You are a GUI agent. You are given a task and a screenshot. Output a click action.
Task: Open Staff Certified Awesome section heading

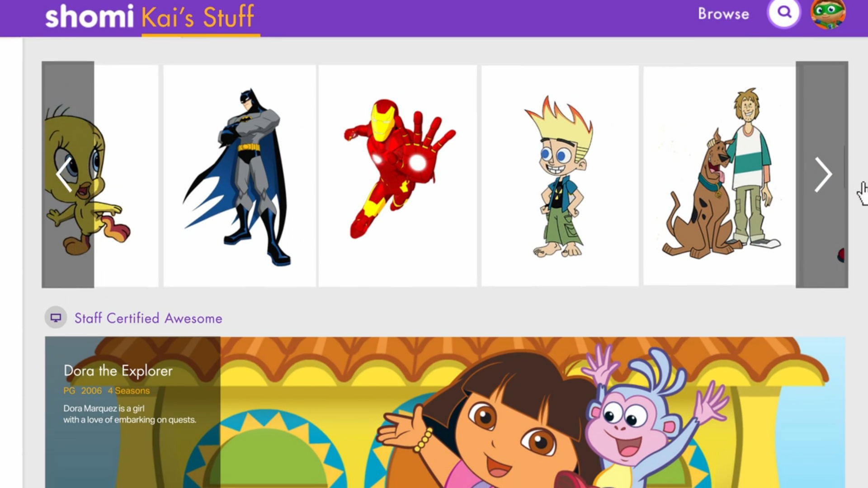pyautogui.click(x=148, y=318)
